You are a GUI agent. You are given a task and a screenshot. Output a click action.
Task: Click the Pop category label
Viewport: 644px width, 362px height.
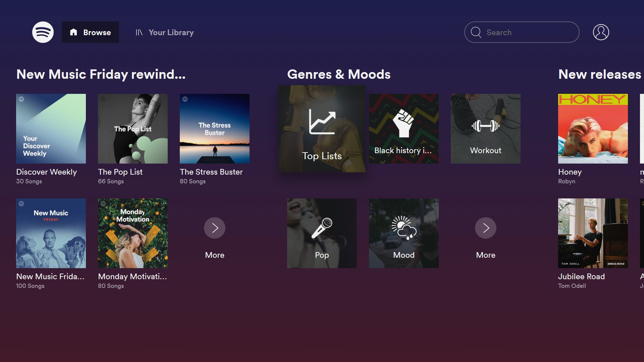pos(322,255)
